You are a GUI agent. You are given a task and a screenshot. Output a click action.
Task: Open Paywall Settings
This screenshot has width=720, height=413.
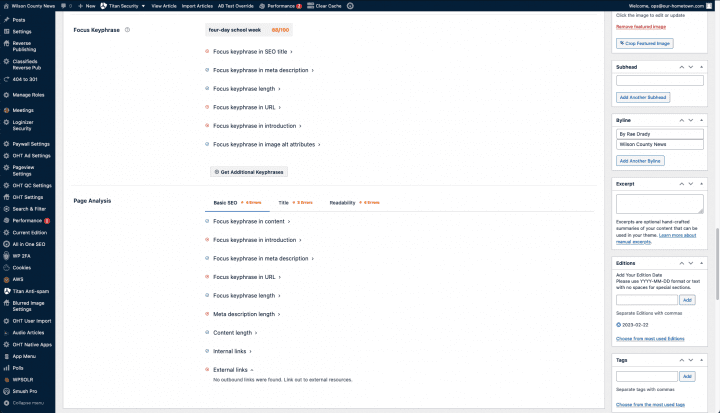point(31,144)
